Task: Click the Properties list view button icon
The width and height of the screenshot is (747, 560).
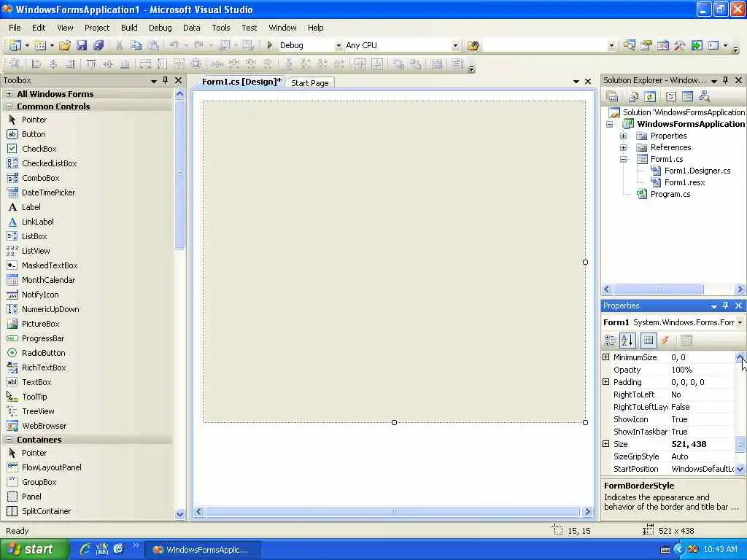Action: [649, 341]
